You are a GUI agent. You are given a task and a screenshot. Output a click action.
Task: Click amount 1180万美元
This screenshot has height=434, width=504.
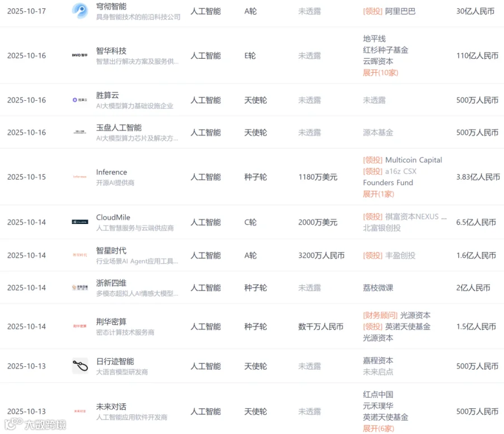point(318,177)
